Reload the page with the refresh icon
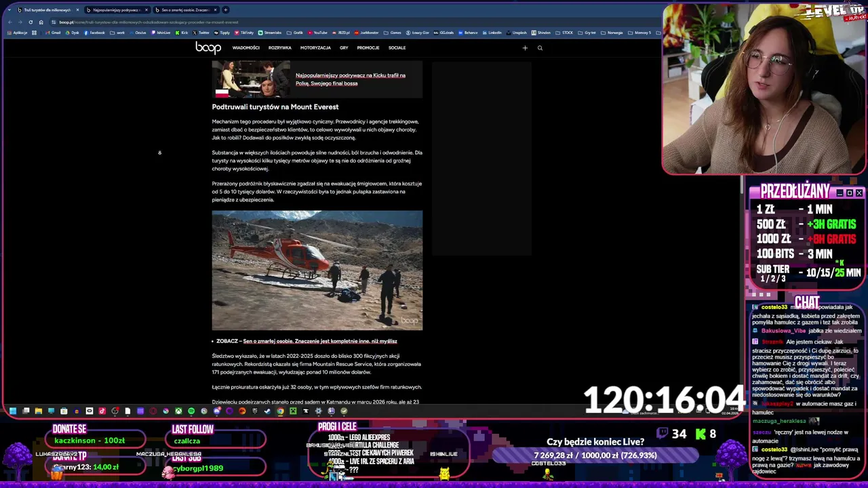Image resolution: width=868 pixels, height=488 pixels. [x=31, y=22]
